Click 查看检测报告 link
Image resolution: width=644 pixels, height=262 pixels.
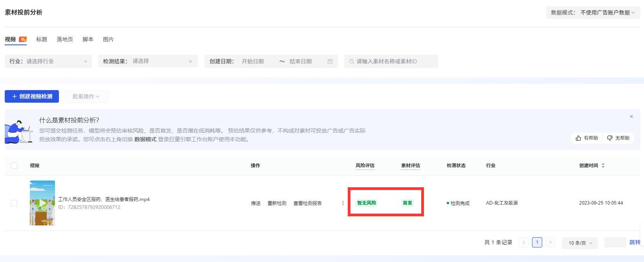click(x=308, y=203)
